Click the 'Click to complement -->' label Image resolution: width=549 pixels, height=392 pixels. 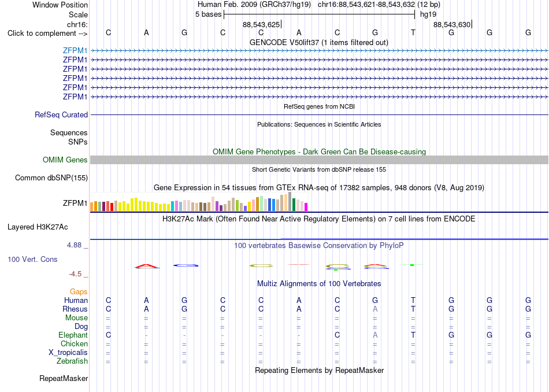(47, 34)
